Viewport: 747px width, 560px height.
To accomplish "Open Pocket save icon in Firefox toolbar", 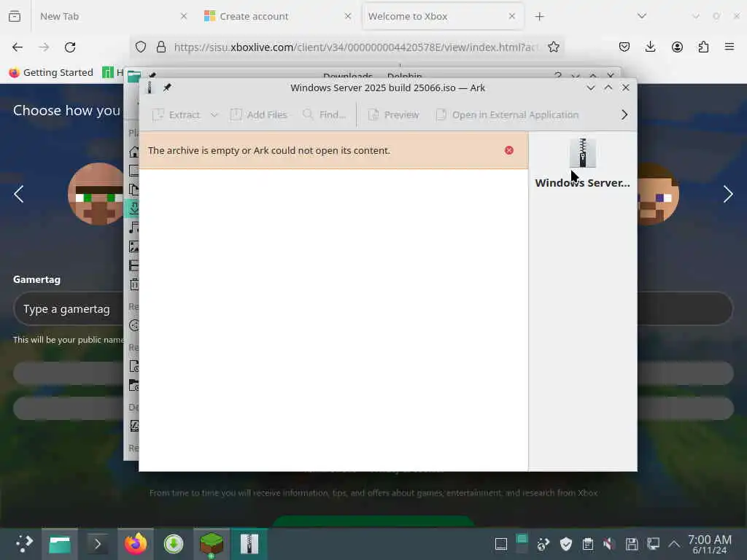I will coord(624,47).
